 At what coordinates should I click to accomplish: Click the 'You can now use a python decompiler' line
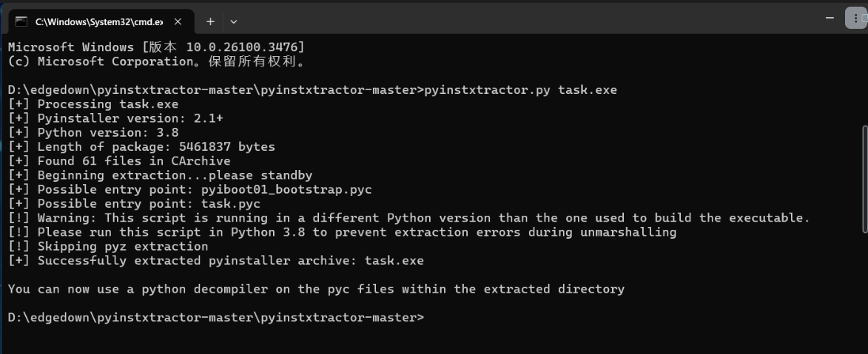coord(315,289)
